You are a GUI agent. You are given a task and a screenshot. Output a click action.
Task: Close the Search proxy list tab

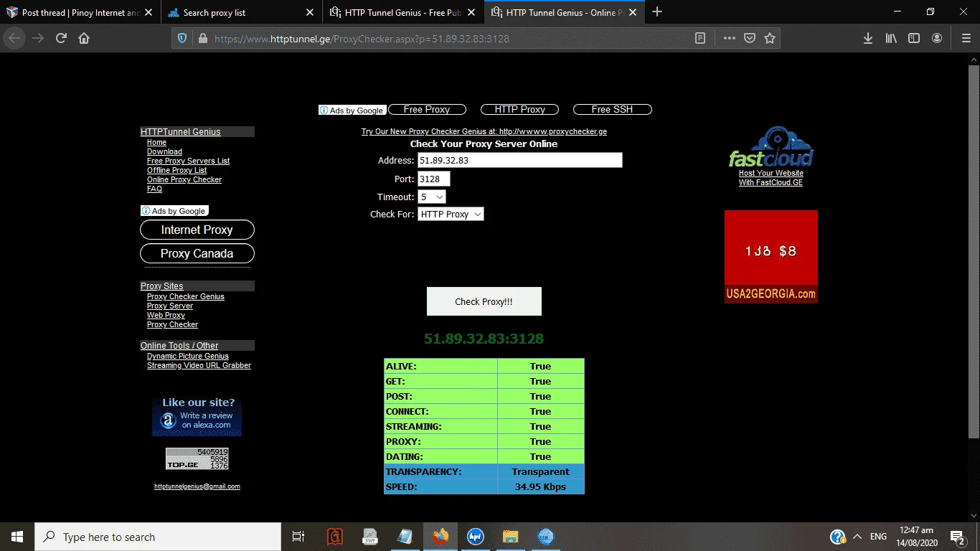pos(310,12)
